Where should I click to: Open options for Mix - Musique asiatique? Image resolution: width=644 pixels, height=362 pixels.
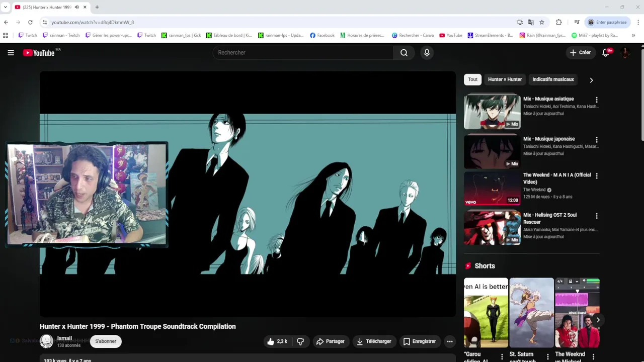pyautogui.click(x=597, y=100)
